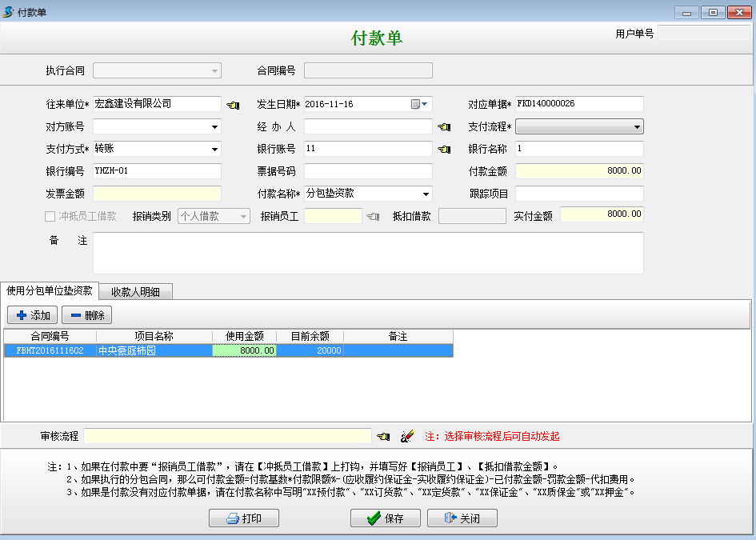Click the lookup hand icon beside 报销员工
756x540 pixels.
373,216
